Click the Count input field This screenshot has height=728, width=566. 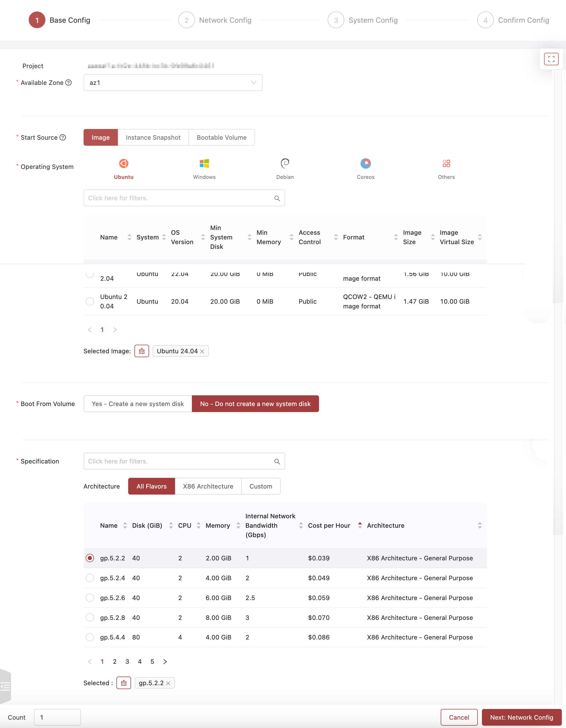click(x=57, y=717)
